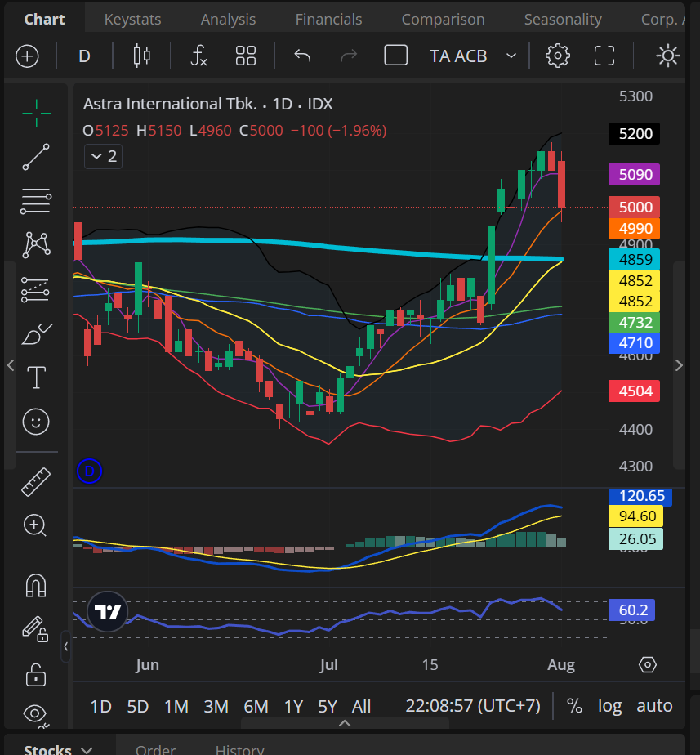Select the trend line drawing tool
This screenshot has height=755, width=700.
pyautogui.click(x=36, y=157)
